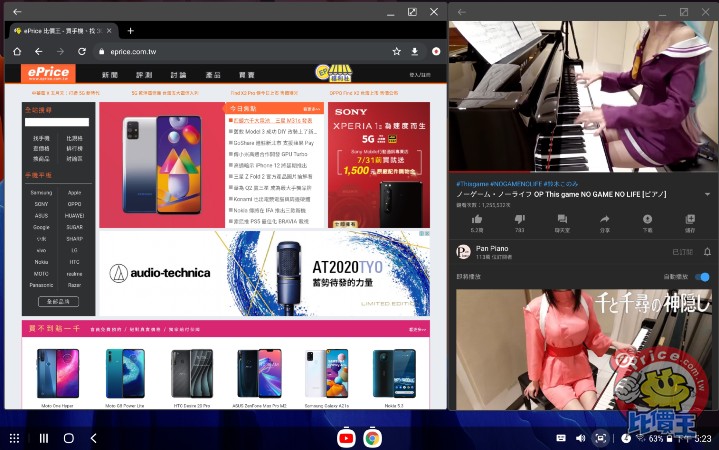The height and width of the screenshot is (450, 719).
Task: Open the ASUS brand link
Action: point(41,216)
